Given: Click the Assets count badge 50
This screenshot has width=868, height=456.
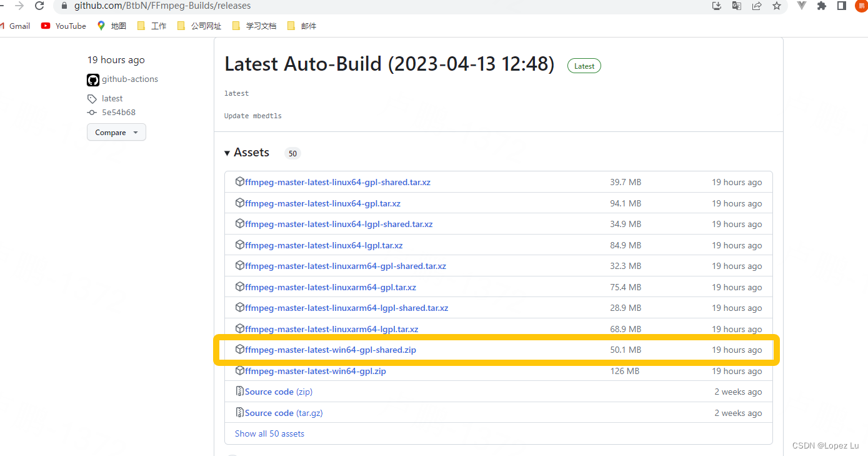Looking at the screenshot, I should pos(292,153).
